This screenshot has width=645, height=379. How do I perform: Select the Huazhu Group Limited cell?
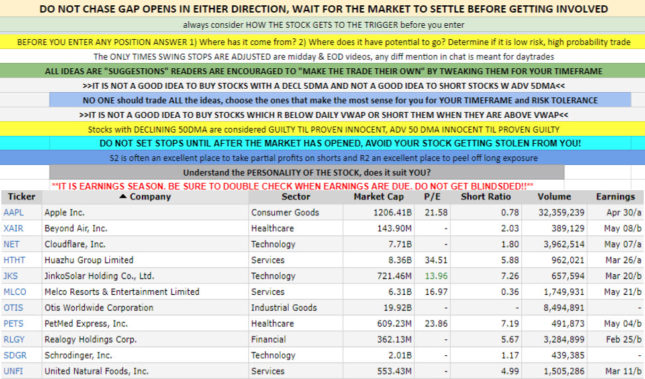tap(145, 260)
